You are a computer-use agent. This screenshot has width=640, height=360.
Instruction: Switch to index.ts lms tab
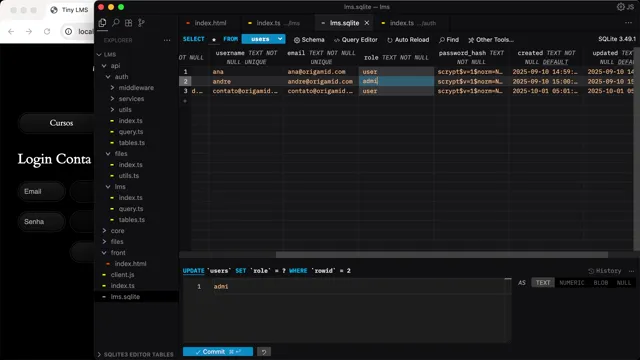278,23
